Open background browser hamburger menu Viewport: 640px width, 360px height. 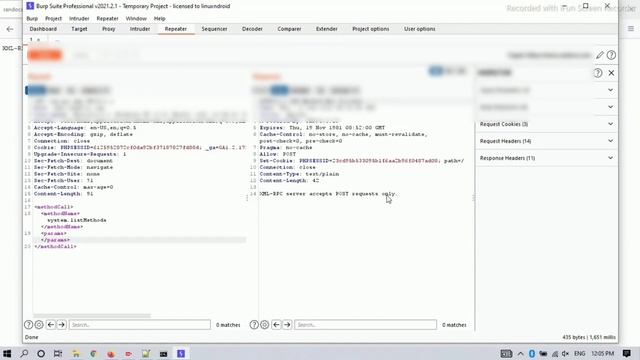(631, 29)
